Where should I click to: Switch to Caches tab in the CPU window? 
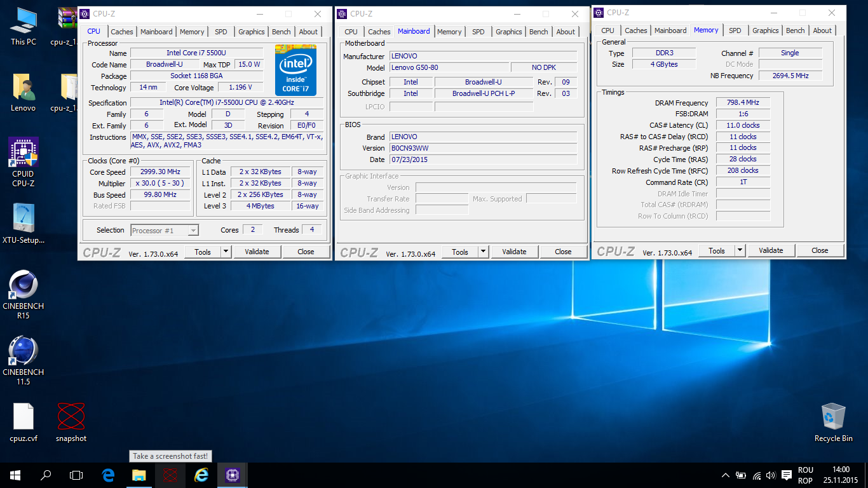tap(121, 32)
